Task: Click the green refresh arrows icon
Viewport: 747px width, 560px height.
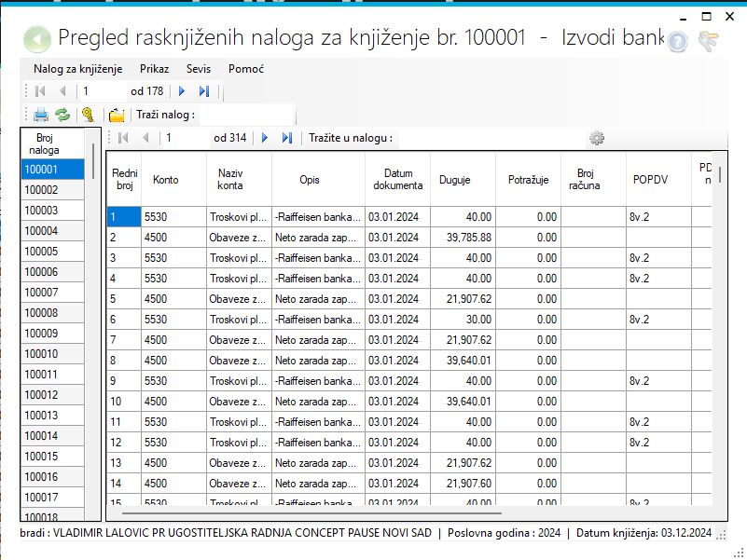Action: click(62, 115)
